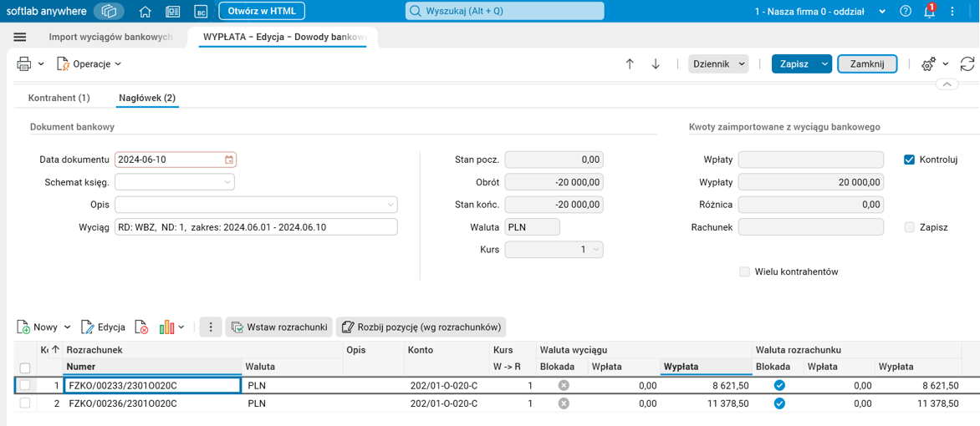Open the news page icon in header
Image resolution: width=980 pixels, height=426 pixels.
tap(173, 11)
